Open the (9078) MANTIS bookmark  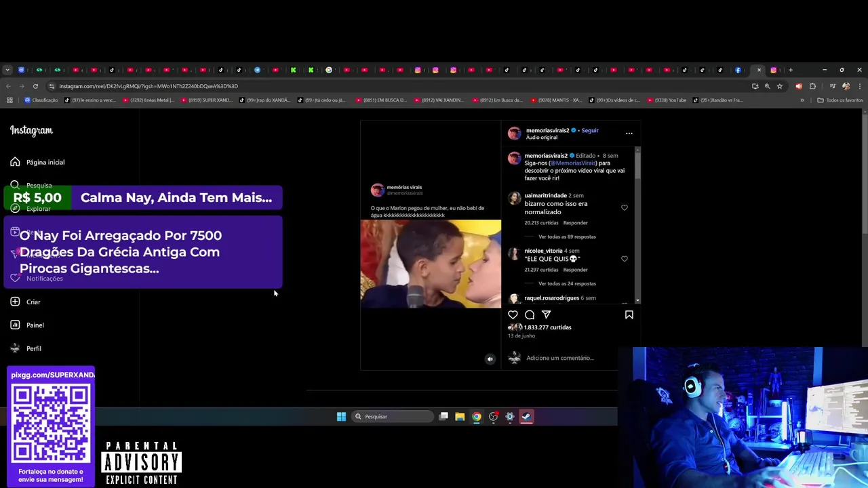point(556,100)
